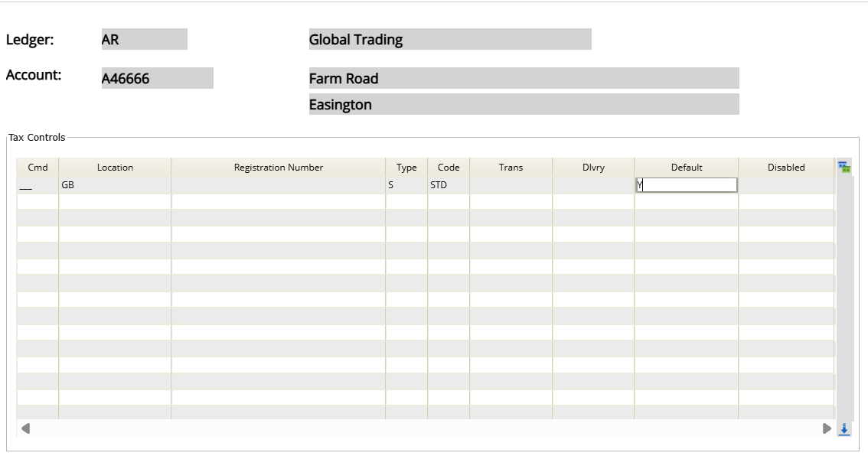
Task: Click the Location column header
Action: click(115, 168)
